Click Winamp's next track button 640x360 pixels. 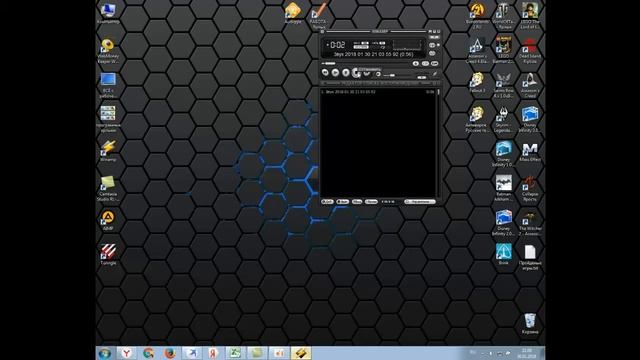point(367,73)
